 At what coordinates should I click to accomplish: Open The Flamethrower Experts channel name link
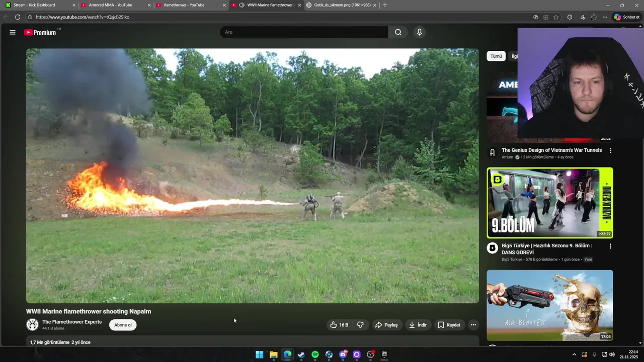[72, 322]
